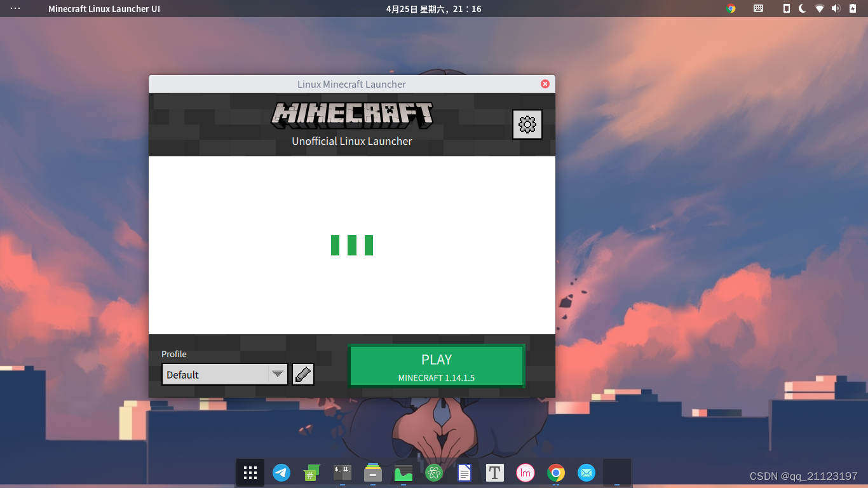This screenshot has height=488, width=868.
Task: Open the app grid launcher icon
Action: [250, 473]
